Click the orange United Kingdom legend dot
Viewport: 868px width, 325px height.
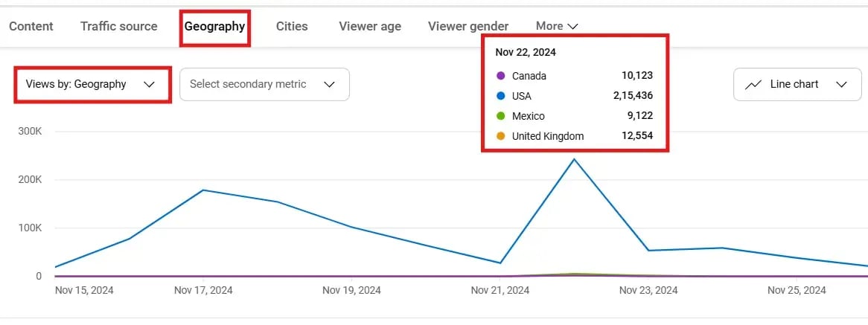pos(500,136)
